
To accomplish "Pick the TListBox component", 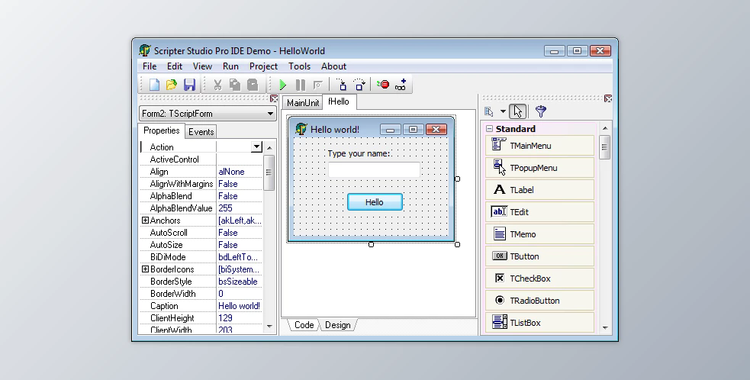I will point(540,322).
